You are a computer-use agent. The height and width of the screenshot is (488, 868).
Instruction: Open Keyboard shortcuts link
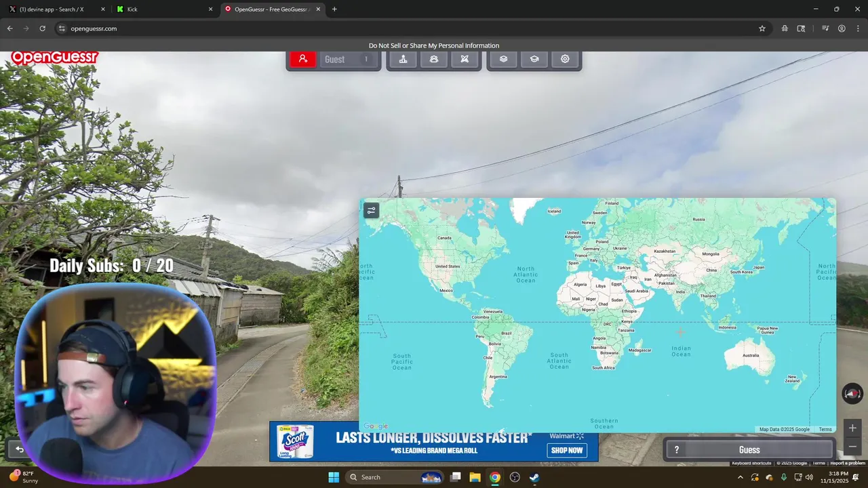pyautogui.click(x=751, y=463)
